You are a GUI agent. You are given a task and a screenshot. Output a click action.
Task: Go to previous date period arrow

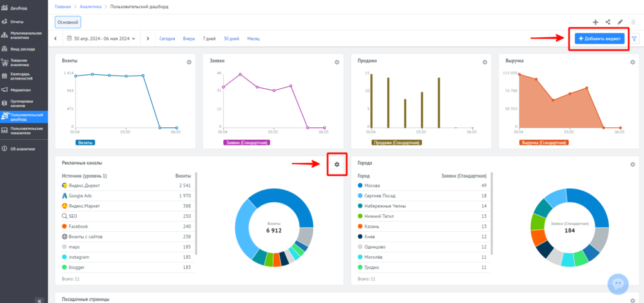coord(55,38)
